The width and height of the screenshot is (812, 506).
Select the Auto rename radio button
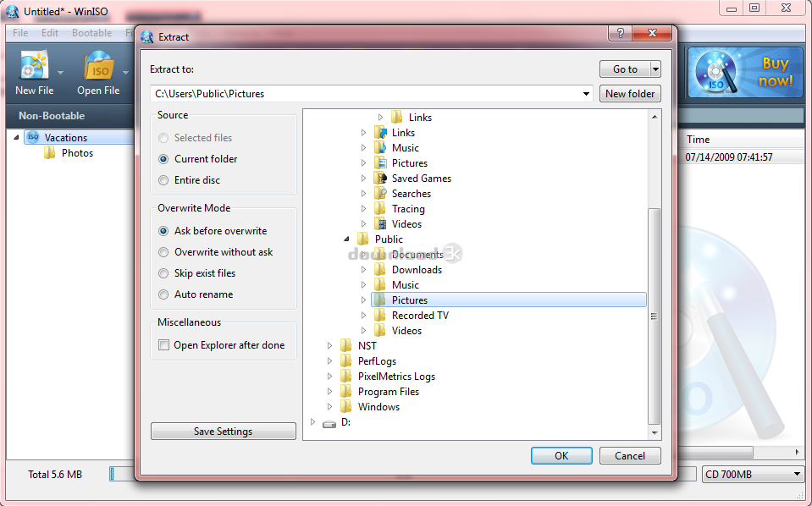(164, 294)
